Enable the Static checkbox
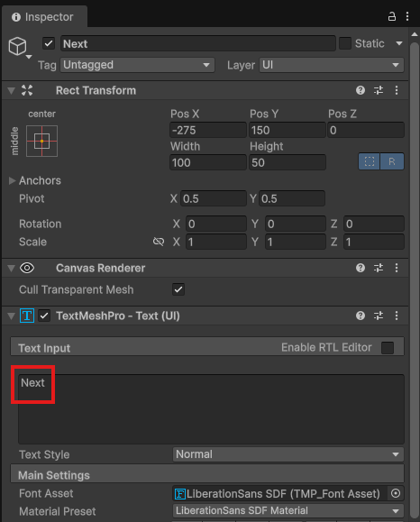The height and width of the screenshot is (522, 420). pyautogui.click(x=345, y=43)
